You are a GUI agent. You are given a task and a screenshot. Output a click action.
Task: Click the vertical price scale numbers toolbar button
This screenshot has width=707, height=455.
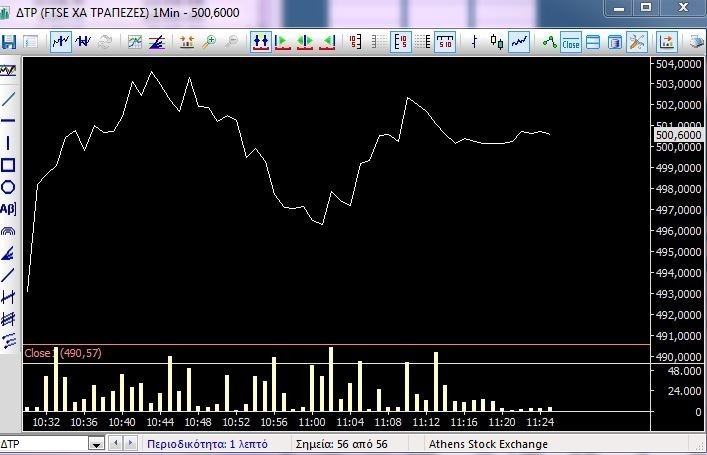400,43
